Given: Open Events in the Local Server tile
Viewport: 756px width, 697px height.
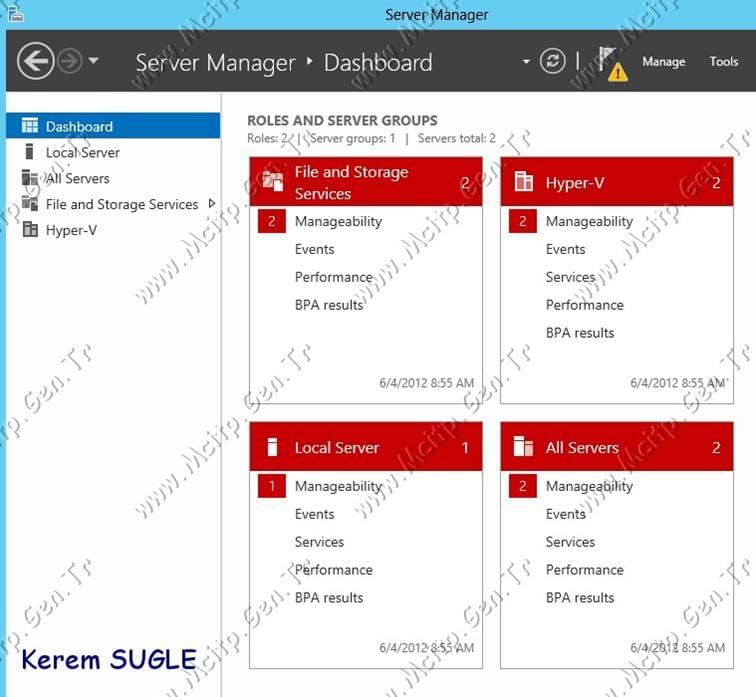Looking at the screenshot, I should pos(314,514).
